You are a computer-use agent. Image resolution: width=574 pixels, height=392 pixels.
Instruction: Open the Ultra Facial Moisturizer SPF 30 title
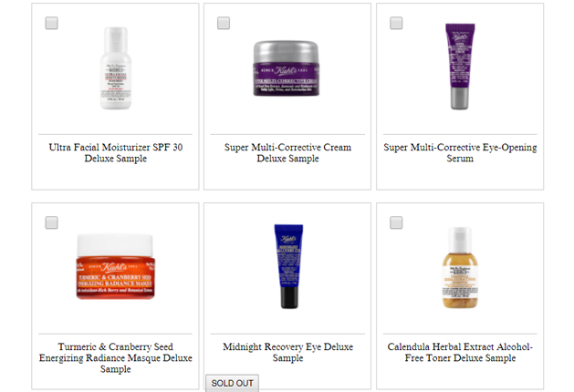click(x=116, y=153)
